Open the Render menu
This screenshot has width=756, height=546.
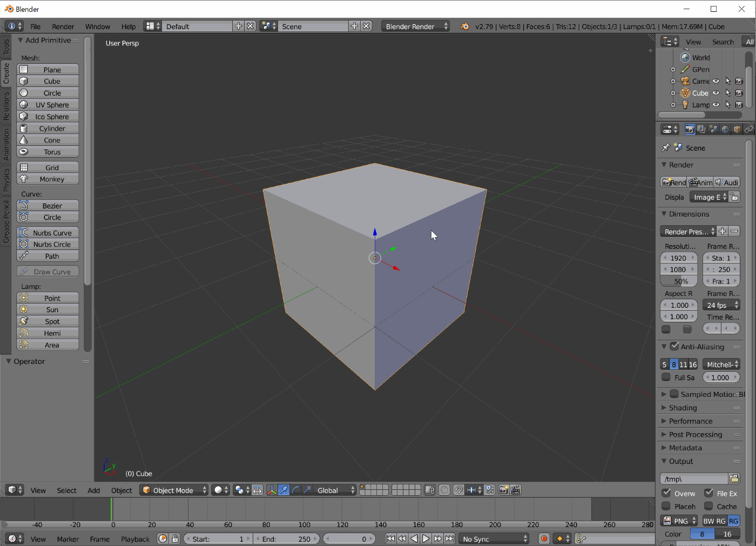(63, 26)
